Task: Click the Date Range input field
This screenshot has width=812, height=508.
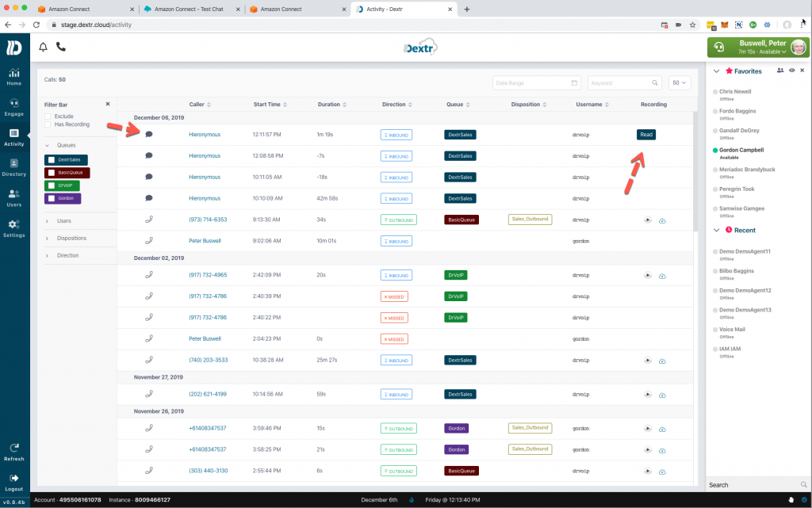Action: tap(537, 82)
